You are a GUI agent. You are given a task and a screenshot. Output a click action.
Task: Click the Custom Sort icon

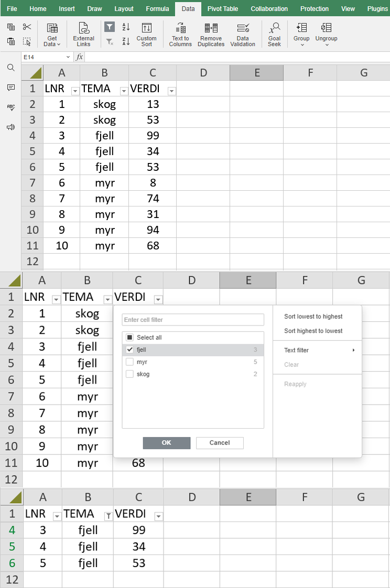click(147, 28)
